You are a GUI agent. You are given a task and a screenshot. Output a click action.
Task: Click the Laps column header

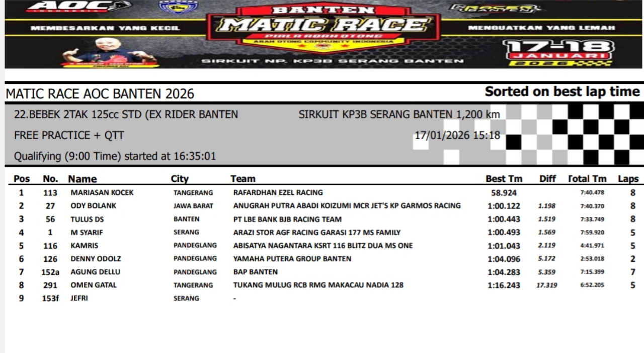pyautogui.click(x=628, y=179)
